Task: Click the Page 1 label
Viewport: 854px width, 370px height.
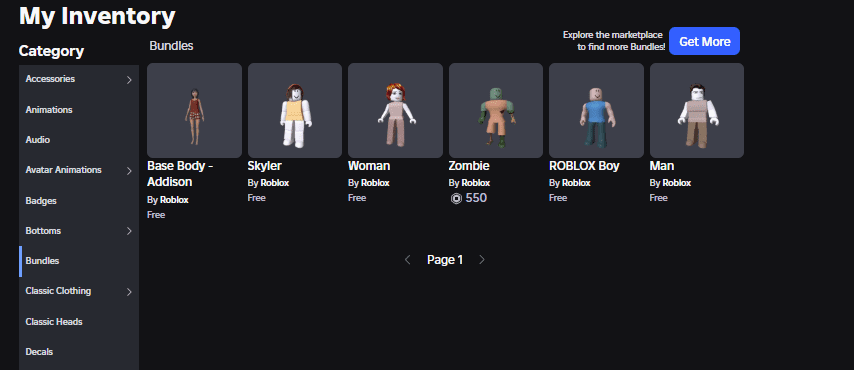Action: (445, 260)
